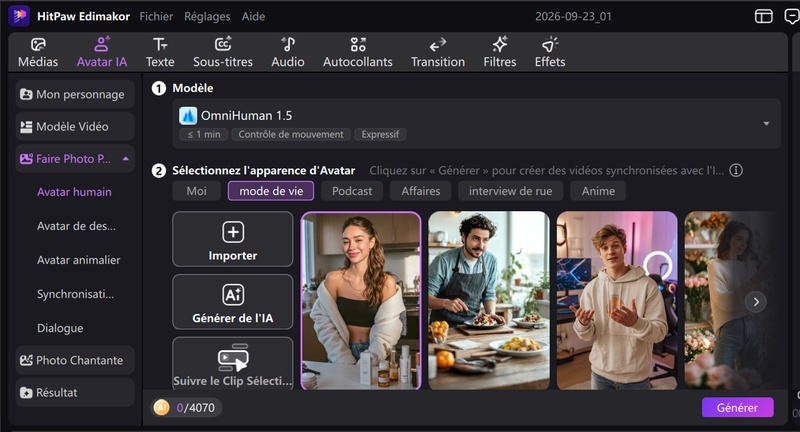800x432 pixels.
Task: Click the Sélectionnez l'apparence d'Avatar heading
Action: click(263, 170)
